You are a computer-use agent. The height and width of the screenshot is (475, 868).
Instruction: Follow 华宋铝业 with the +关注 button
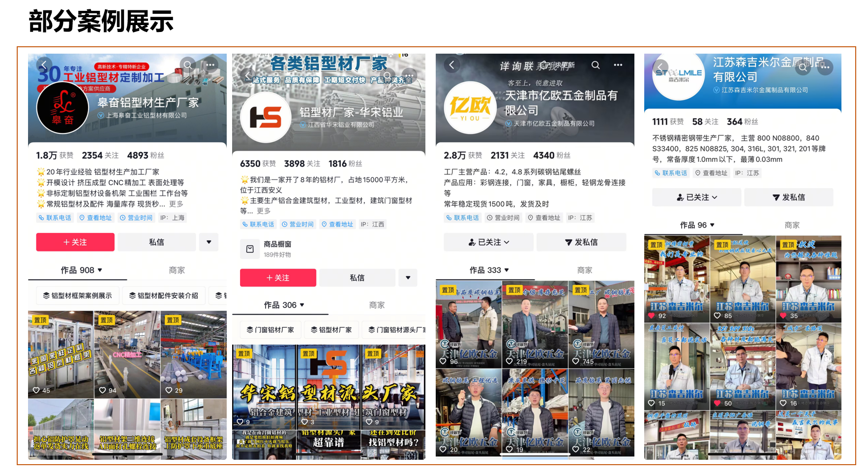click(x=278, y=278)
